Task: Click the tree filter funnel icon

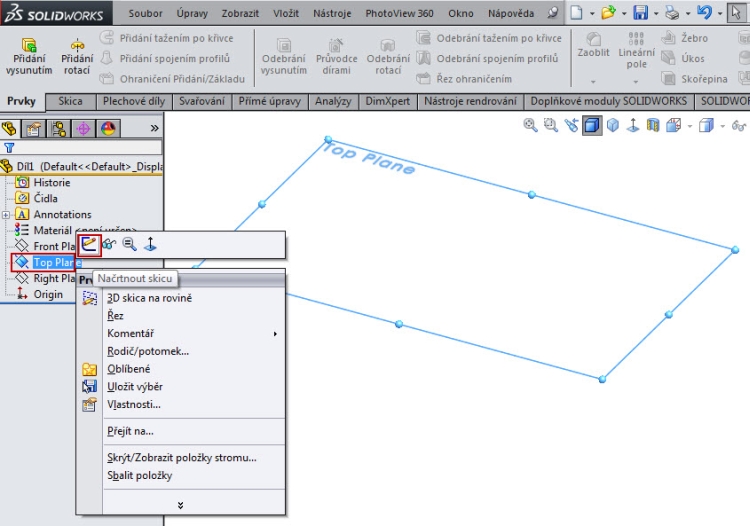Action: point(9,148)
